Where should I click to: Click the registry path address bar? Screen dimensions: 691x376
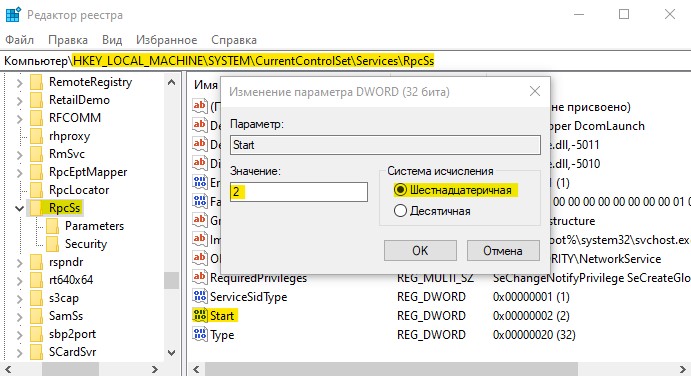[x=346, y=61]
